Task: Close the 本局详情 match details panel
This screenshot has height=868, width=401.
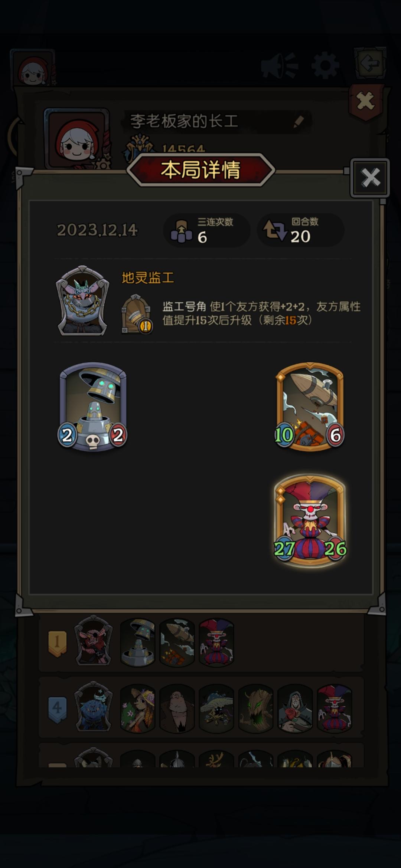Action: point(370,177)
